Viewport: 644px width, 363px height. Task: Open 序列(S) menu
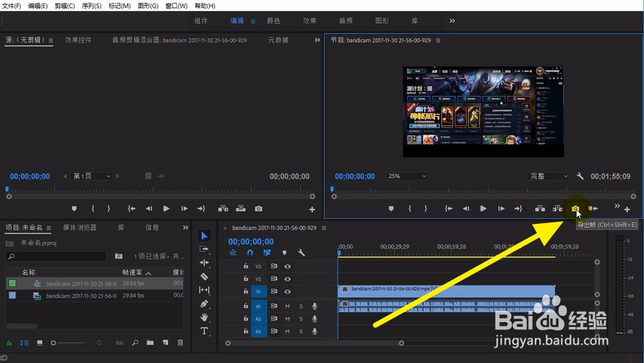pos(91,6)
